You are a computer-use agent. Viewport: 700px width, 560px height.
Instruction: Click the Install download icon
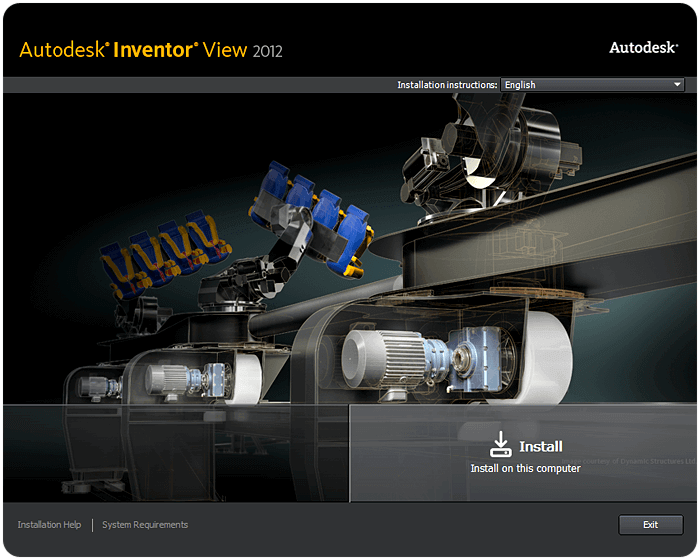(x=500, y=444)
